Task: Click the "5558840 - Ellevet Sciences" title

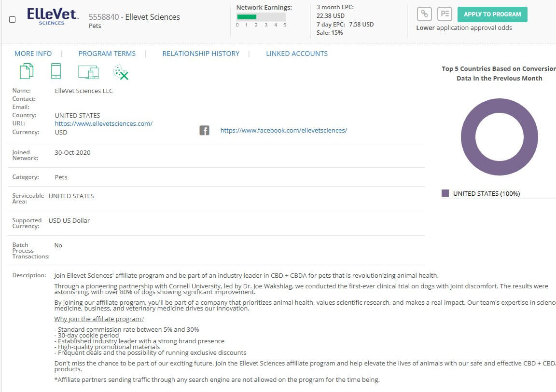Action: click(x=134, y=17)
